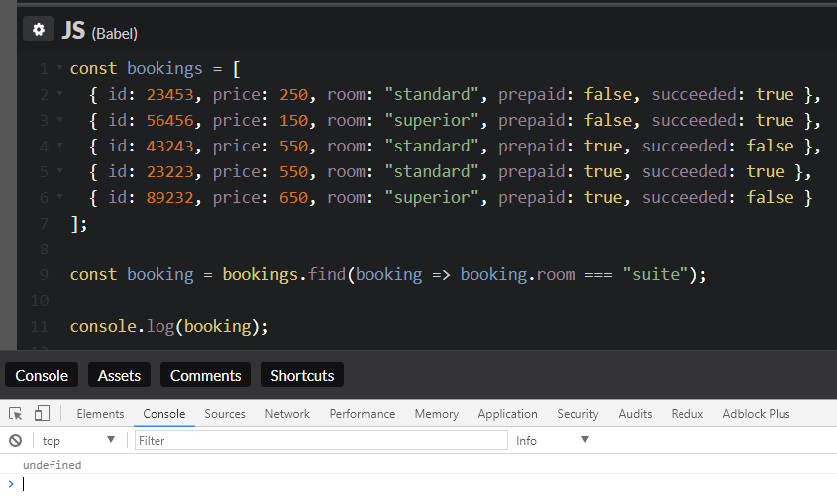The height and width of the screenshot is (504, 837).
Task: Click id value 56456
Action: click(169, 120)
